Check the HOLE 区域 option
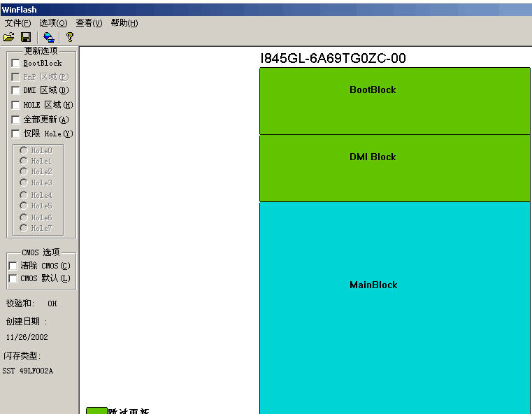The height and width of the screenshot is (414, 532). click(16, 105)
